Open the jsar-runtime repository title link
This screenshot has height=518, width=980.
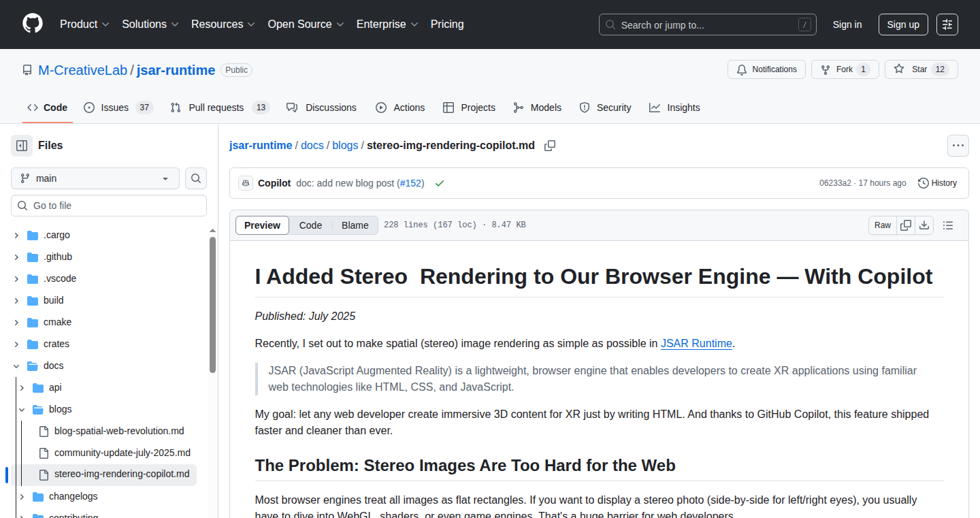point(176,70)
